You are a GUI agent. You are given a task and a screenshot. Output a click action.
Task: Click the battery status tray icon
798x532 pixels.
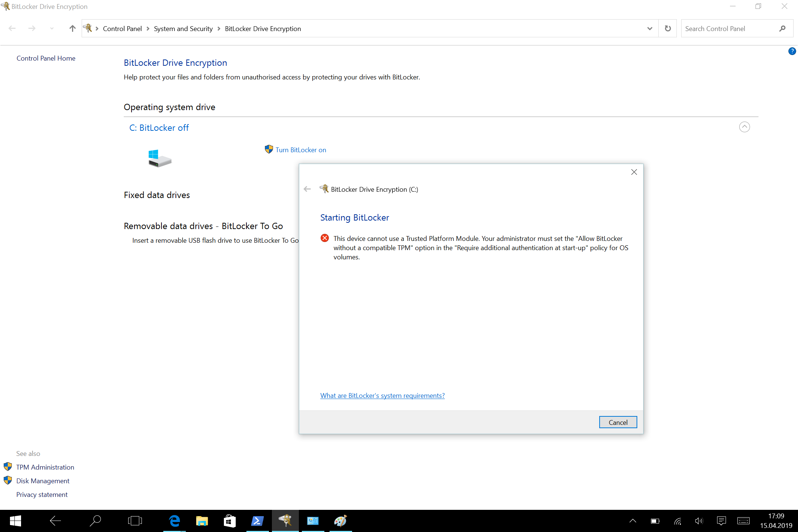point(655,521)
